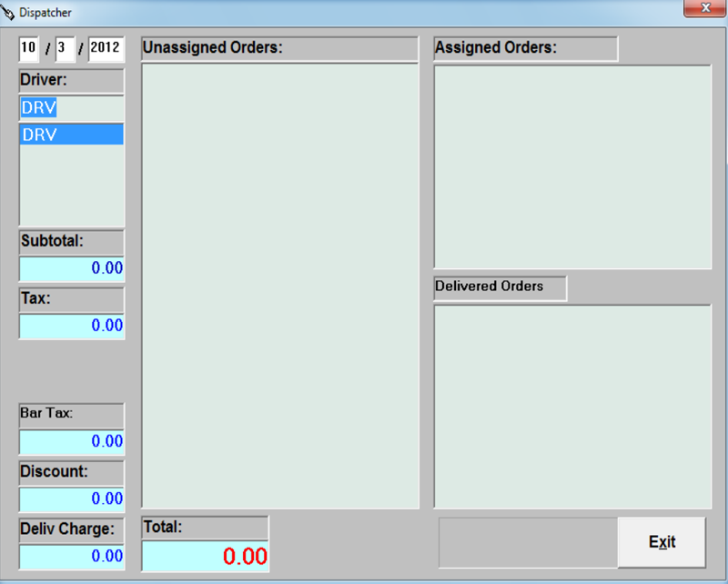Click the Unassigned Orders header label
The width and height of the screenshot is (728, 584).
[x=279, y=48]
